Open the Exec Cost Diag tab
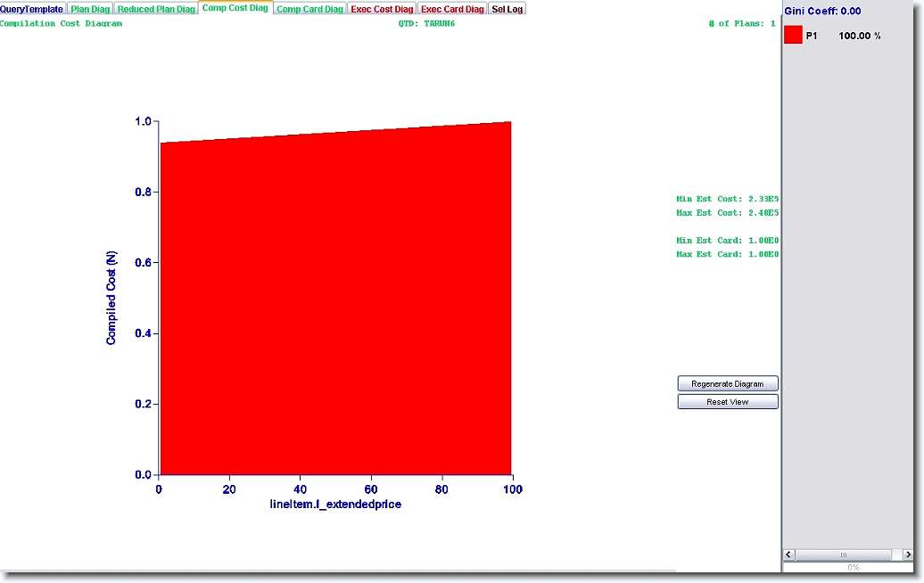The height and width of the screenshot is (583, 924). (382, 9)
